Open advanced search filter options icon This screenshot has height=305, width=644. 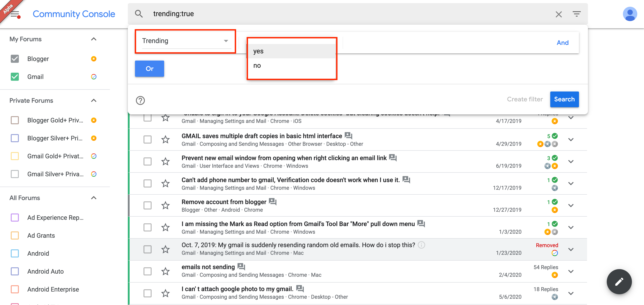pyautogui.click(x=577, y=14)
